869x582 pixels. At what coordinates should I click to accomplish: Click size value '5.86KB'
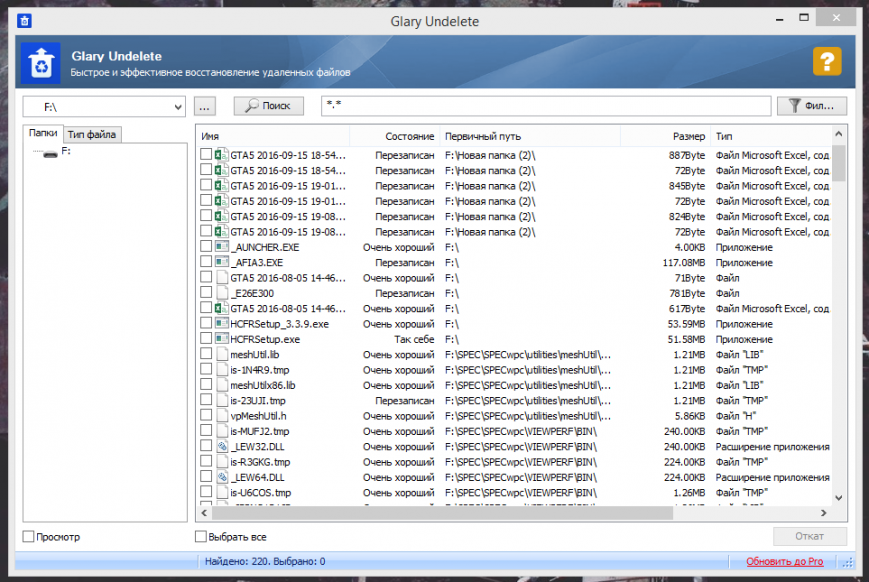point(689,416)
